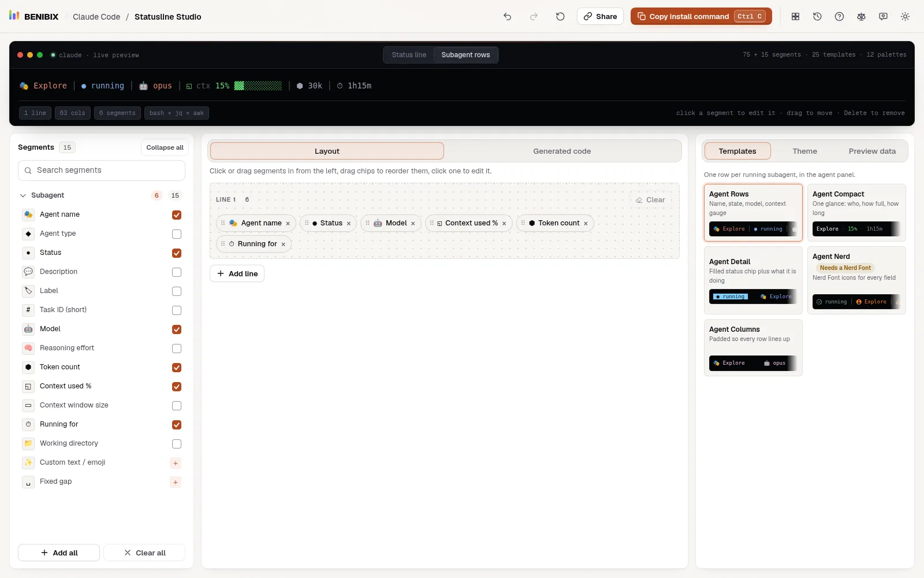Open the history clock icon
Image resolution: width=924 pixels, height=578 pixels.
click(817, 16)
